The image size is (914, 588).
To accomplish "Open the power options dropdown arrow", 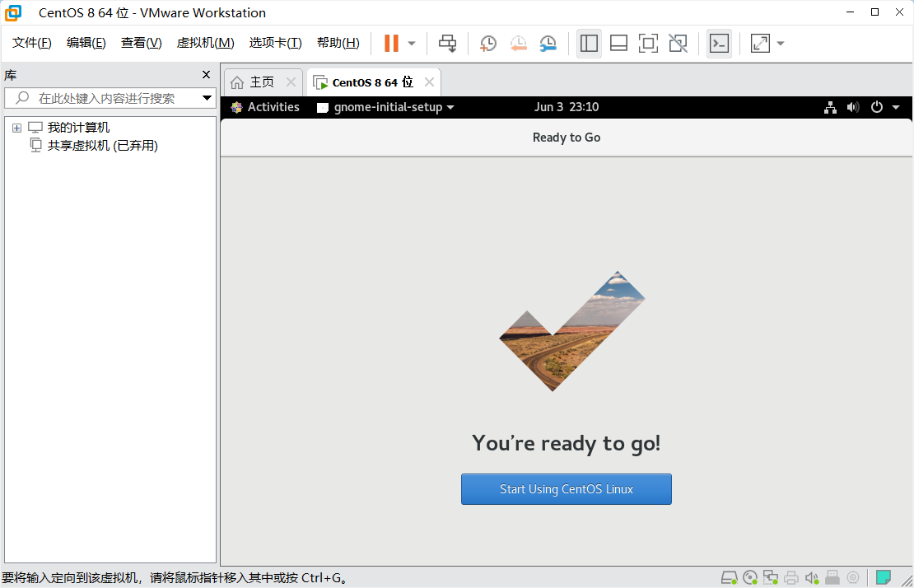I will (412, 43).
